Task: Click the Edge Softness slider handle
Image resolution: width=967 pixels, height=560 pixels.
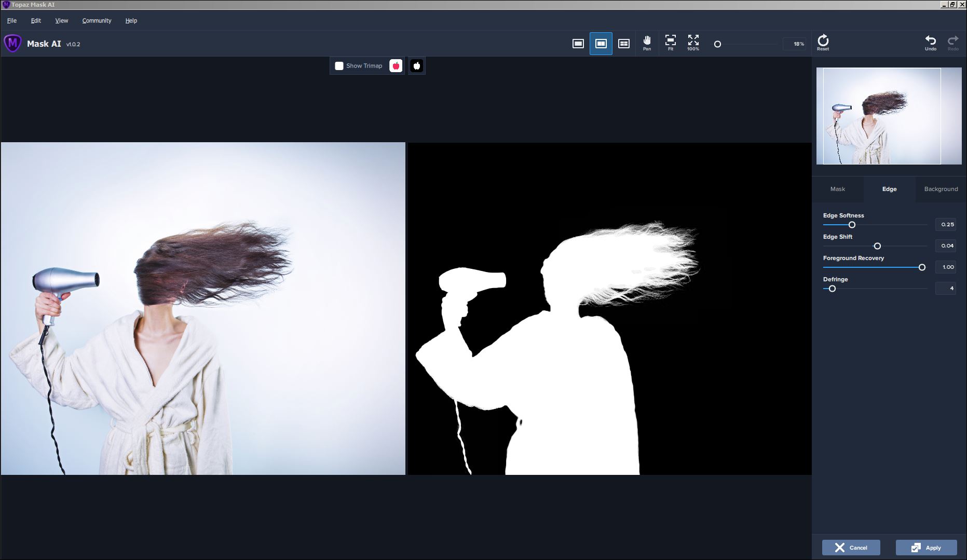Action: coord(852,225)
